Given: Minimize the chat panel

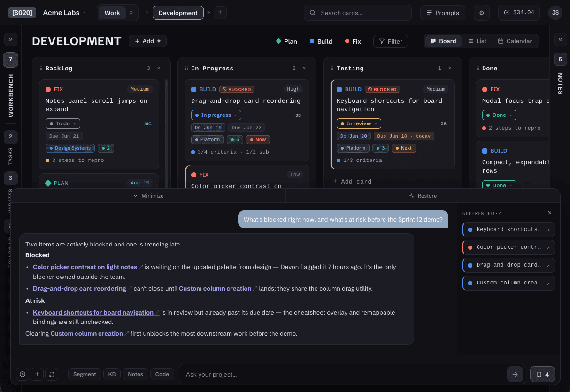Looking at the screenshot, I should [148, 196].
